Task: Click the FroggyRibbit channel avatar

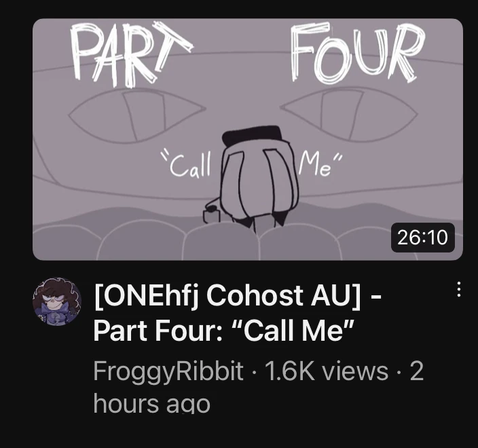Action: 57,301
